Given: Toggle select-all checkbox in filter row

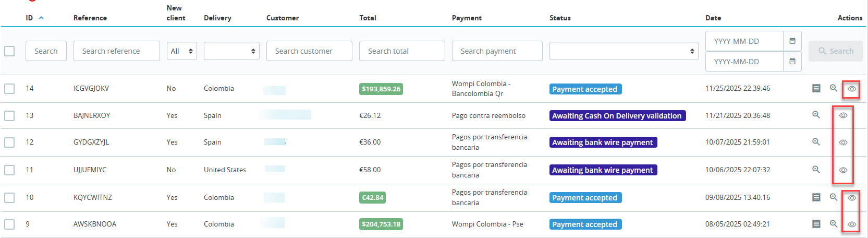Looking at the screenshot, I should [x=9, y=51].
